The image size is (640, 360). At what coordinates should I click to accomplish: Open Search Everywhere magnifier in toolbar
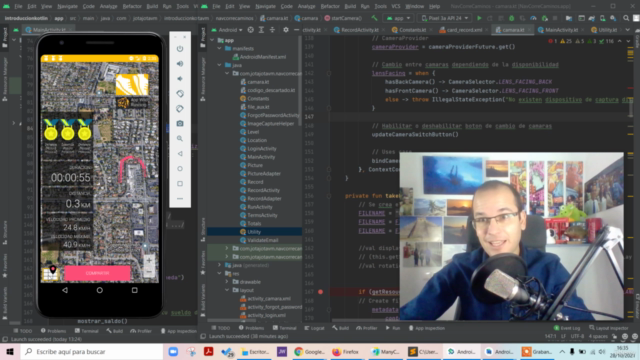point(626,18)
